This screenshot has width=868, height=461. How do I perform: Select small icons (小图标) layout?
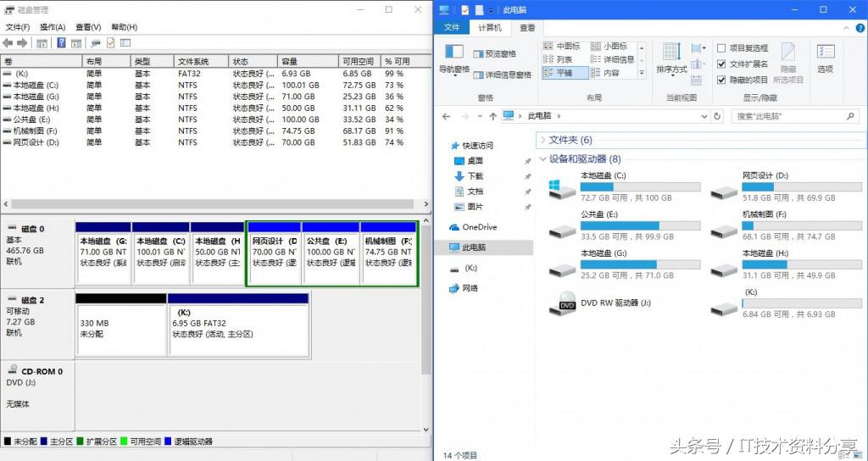click(x=609, y=46)
